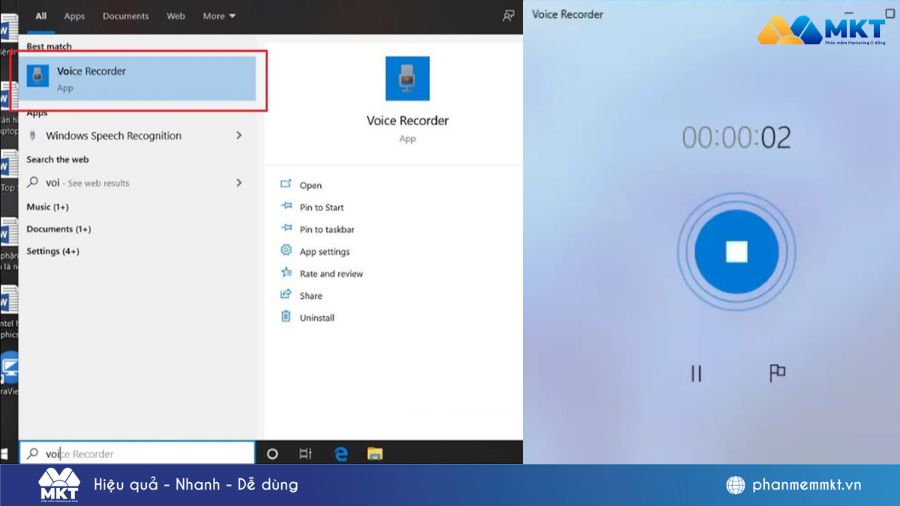Click the Open action icon

pyautogui.click(x=286, y=184)
